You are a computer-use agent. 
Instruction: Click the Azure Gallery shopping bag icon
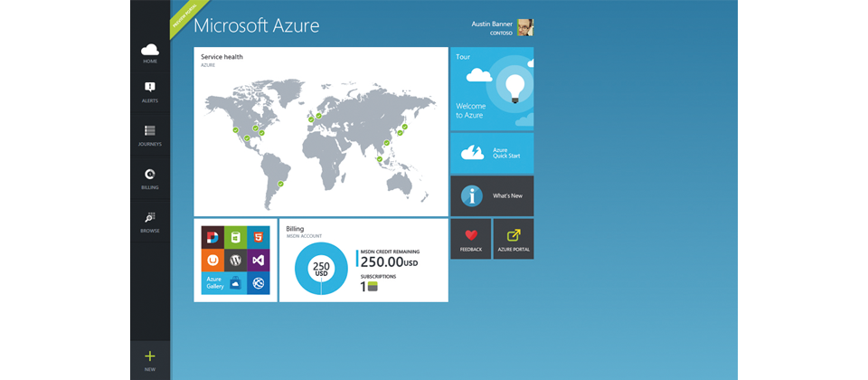click(x=236, y=282)
